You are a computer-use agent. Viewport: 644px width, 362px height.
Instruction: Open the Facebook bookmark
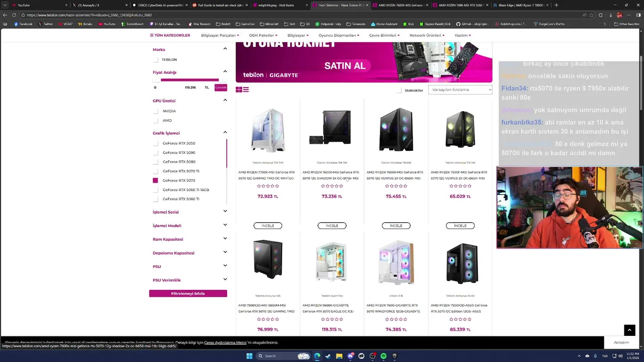[24, 24]
